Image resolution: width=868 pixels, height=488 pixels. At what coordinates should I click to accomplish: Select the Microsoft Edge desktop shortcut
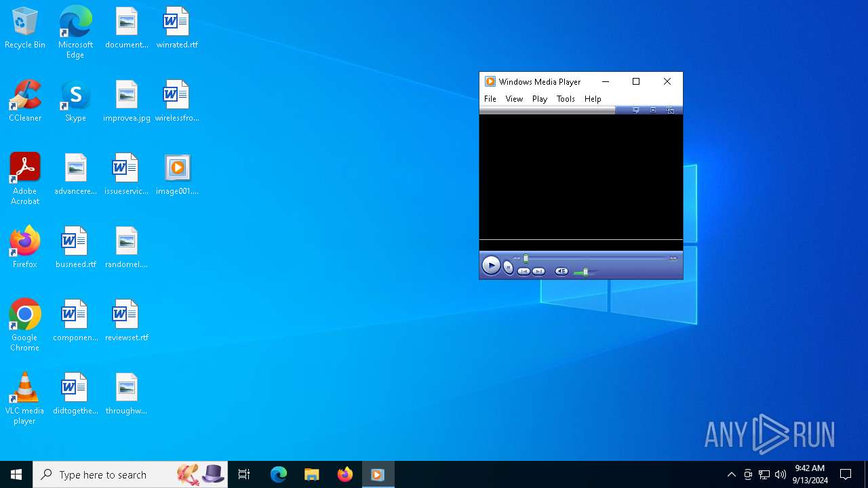tap(75, 32)
